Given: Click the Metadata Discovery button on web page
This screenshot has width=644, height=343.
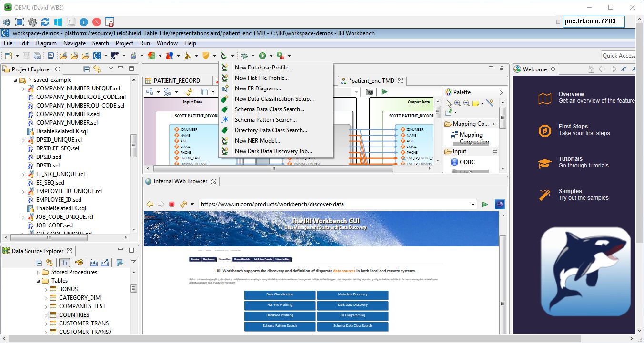Looking at the screenshot, I should tap(352, 294).
